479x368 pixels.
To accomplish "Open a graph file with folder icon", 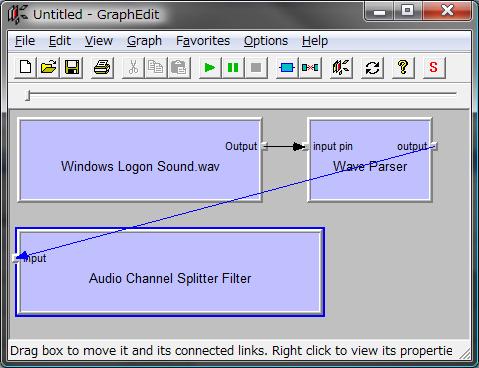I will pyautogui.click(x=49, y=68).
